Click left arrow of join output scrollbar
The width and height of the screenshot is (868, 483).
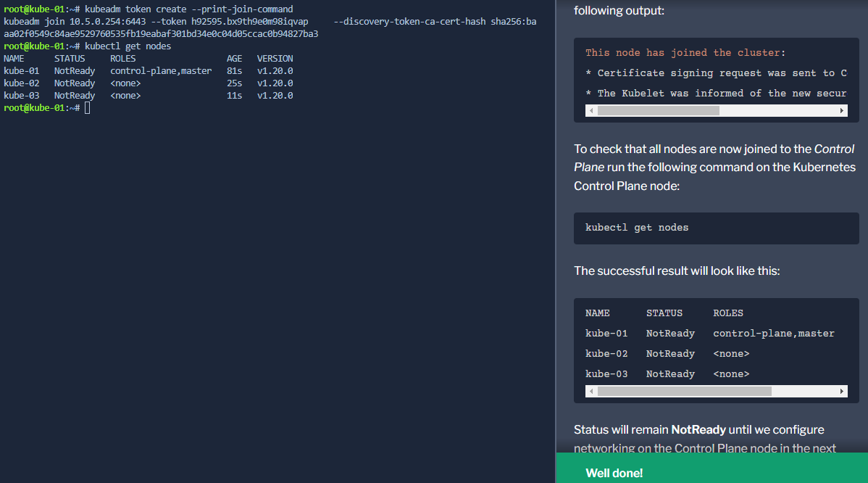(x=591, y=111)
